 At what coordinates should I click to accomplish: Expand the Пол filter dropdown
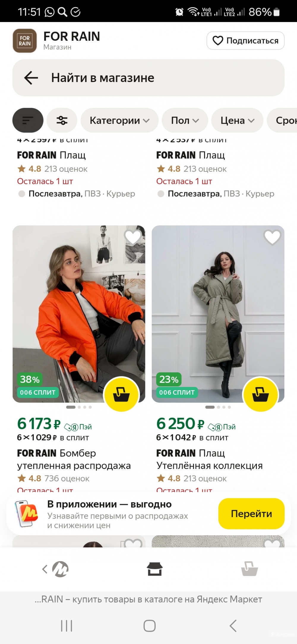(x=185, y=120)
